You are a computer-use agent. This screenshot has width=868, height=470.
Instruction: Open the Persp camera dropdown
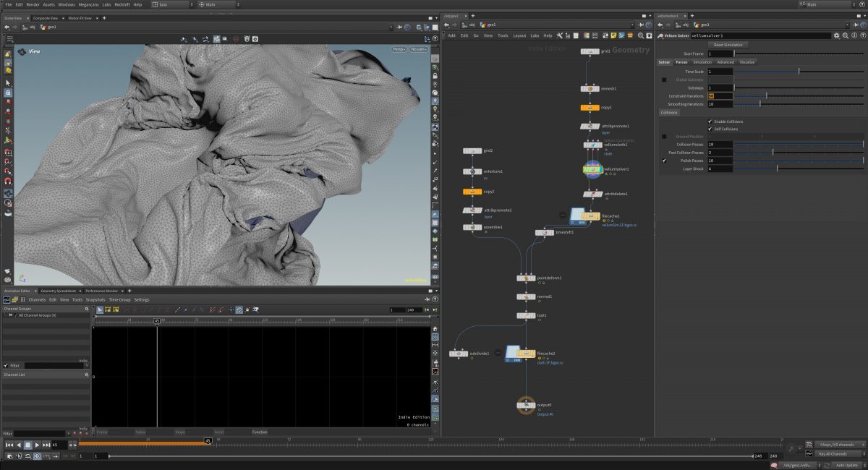click(399, 49)
